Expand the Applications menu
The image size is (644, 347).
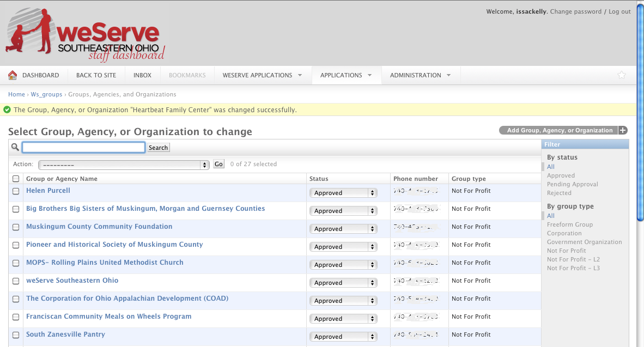point(346,75)
